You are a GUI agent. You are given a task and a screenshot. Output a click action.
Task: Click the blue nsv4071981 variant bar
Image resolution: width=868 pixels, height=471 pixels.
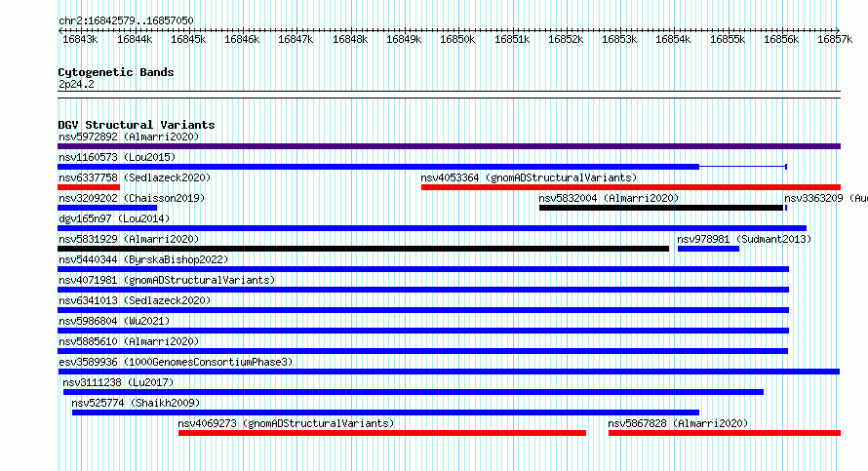(423, 290)
